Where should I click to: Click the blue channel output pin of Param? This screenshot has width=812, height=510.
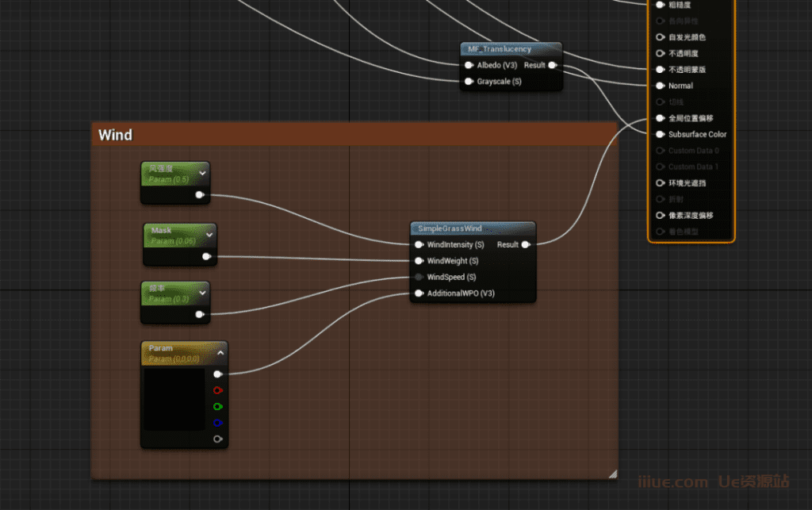click(218, 423)
